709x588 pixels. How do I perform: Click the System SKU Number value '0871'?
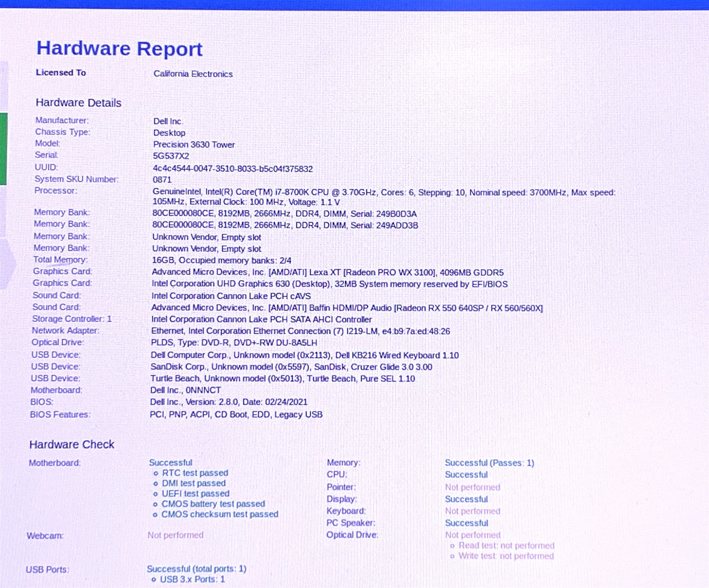pos(162,180)
